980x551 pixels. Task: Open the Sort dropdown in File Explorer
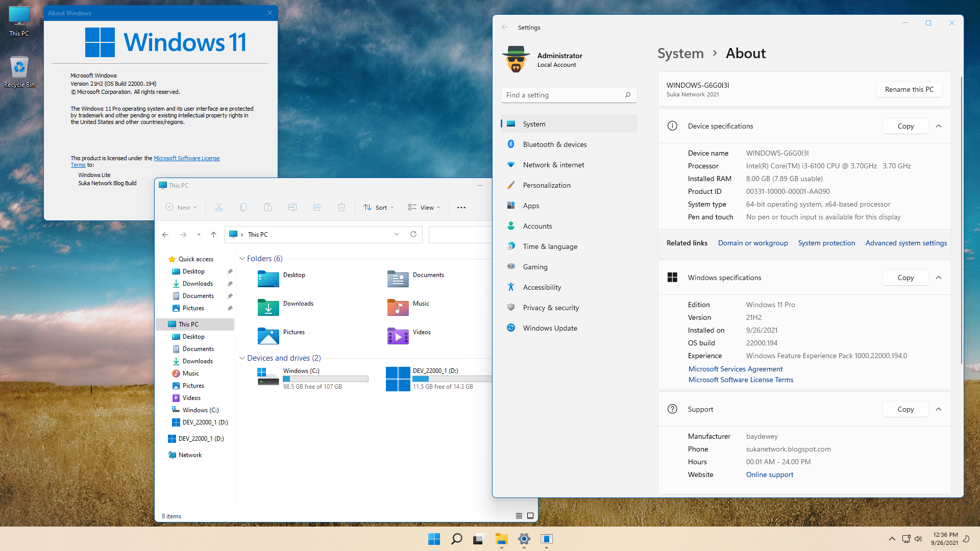pyautogui.click(x=378, y=207)
